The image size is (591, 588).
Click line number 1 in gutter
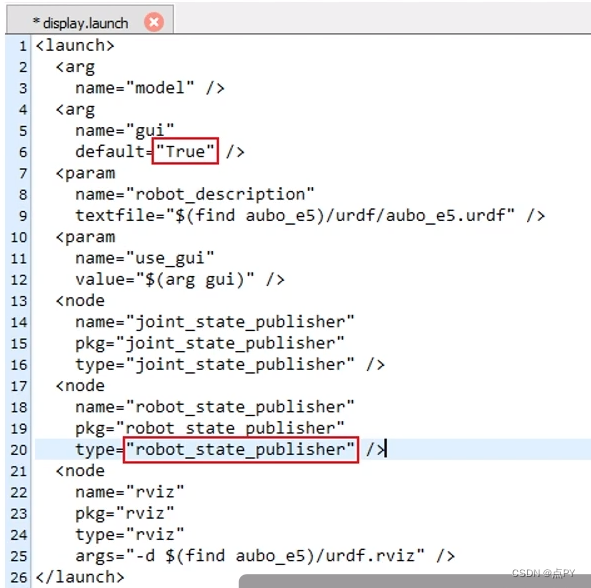click(x=23, y=46)
